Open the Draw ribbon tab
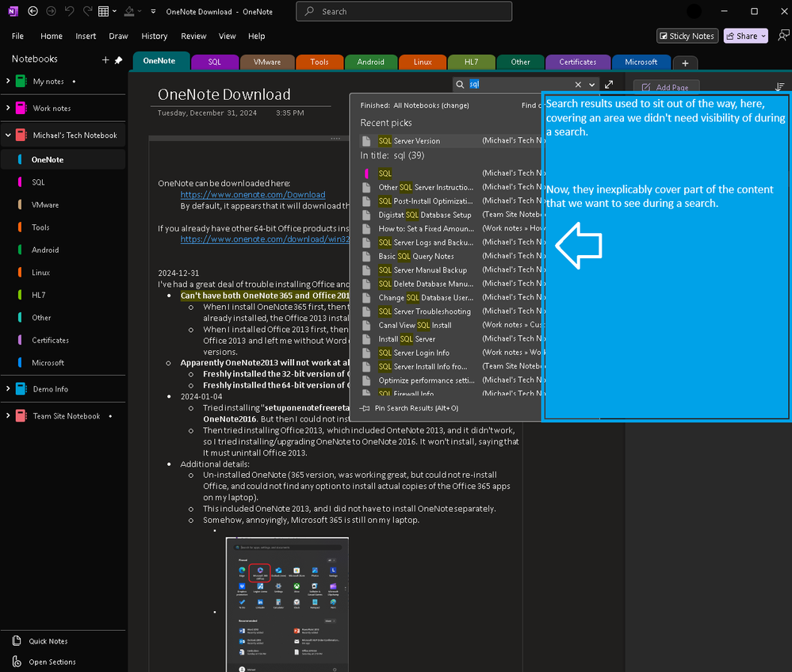 tap(119, 36)
